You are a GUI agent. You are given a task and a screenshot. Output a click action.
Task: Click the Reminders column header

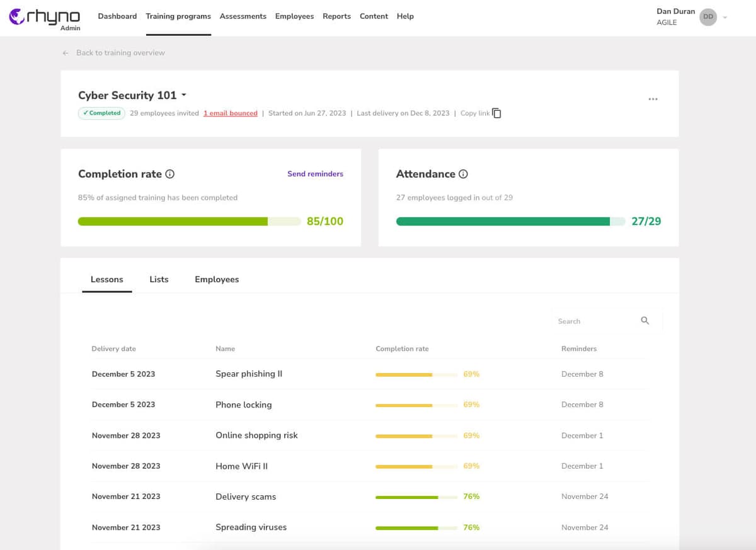(579, 348)
